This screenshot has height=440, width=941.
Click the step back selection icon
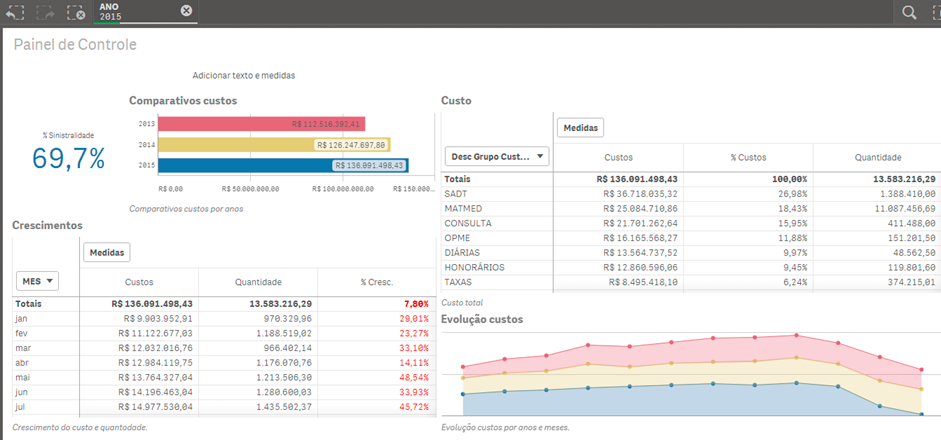coord(14,12)
